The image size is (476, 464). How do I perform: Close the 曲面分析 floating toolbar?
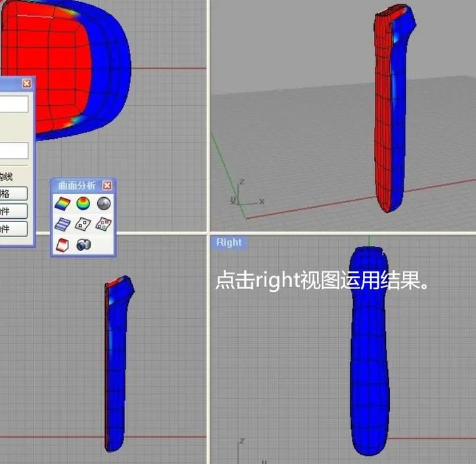pyautogui.click(x=107, y=186)
